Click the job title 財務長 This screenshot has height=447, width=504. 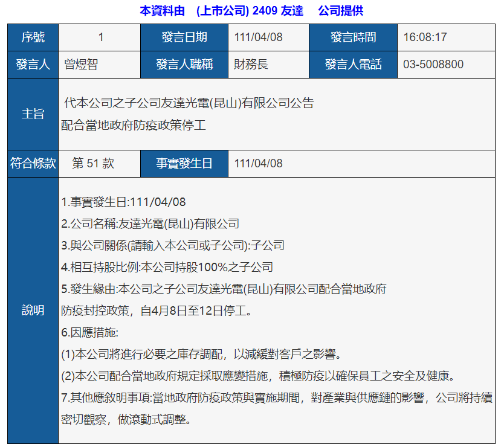point(251,65)
